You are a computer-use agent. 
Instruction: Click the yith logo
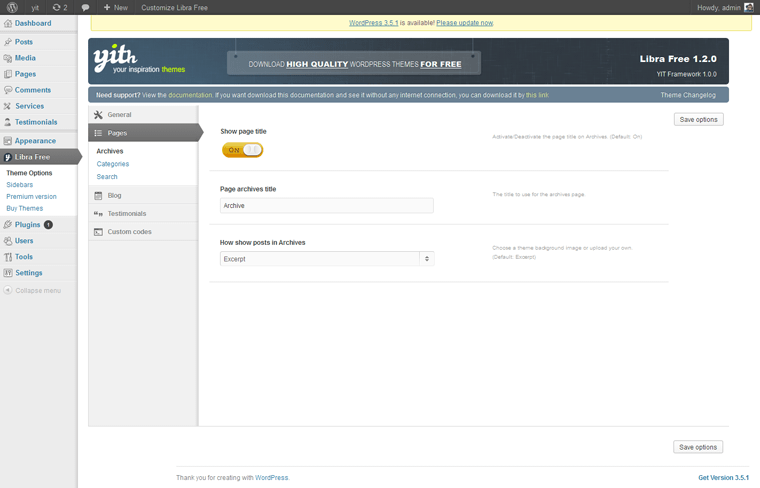(x=139, y=59)
